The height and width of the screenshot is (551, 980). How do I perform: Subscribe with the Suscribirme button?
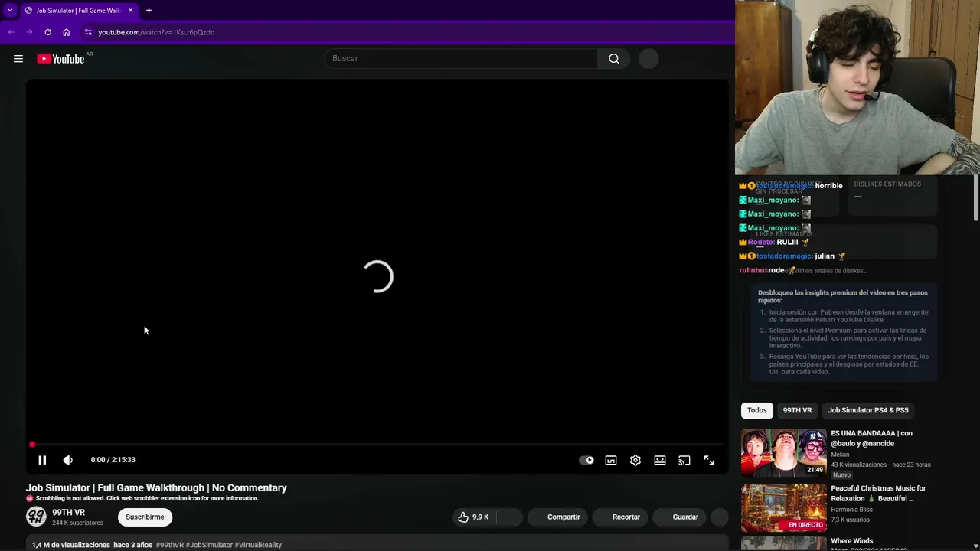coord(145,517)
